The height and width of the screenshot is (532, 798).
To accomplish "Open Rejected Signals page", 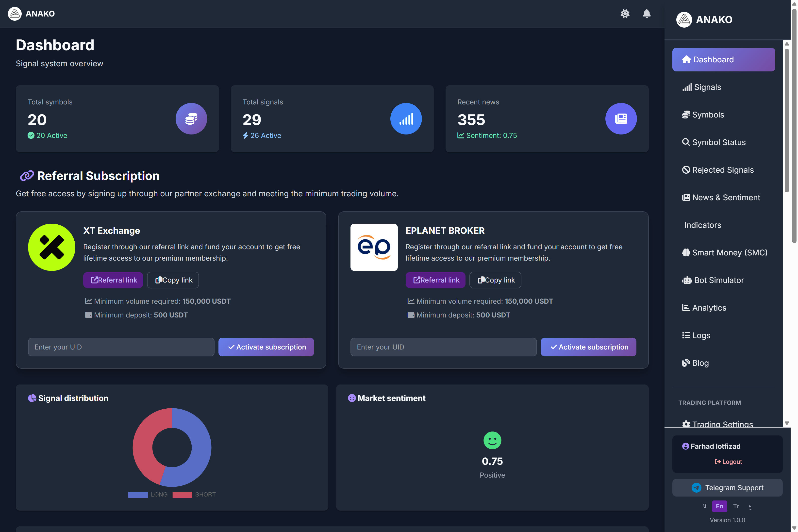I will 724,170.
